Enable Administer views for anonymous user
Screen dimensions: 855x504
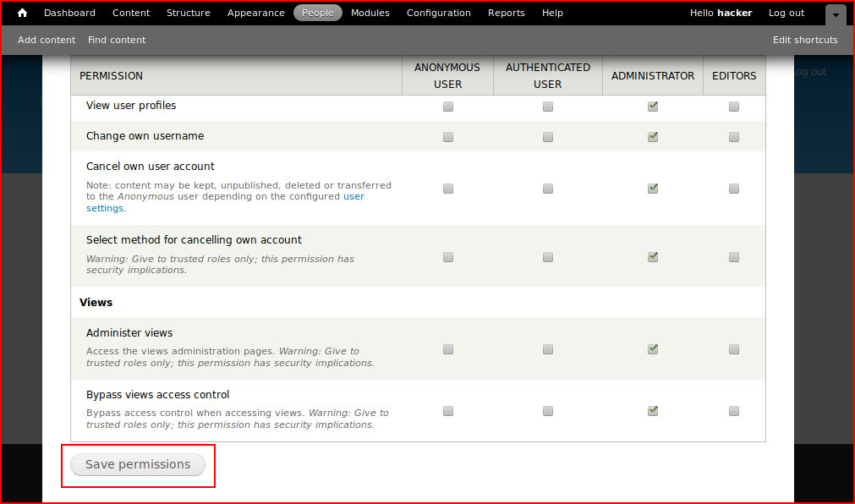click(x=447, y=349)
